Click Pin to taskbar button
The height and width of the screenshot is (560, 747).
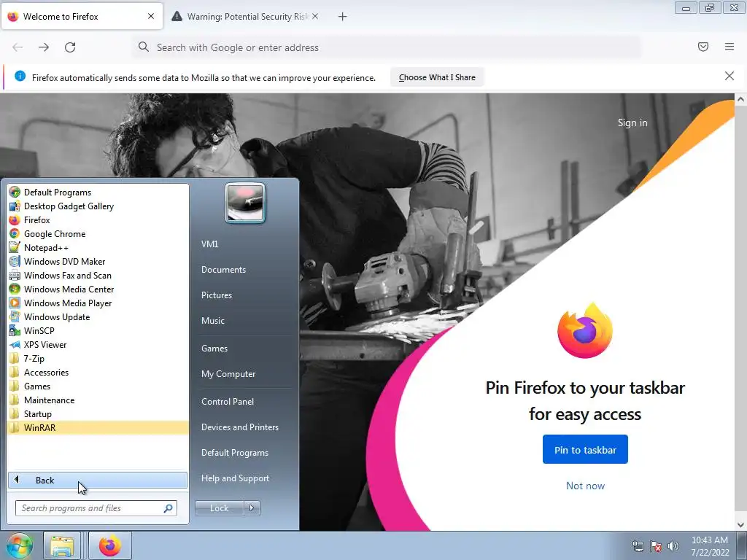(585, 449)
